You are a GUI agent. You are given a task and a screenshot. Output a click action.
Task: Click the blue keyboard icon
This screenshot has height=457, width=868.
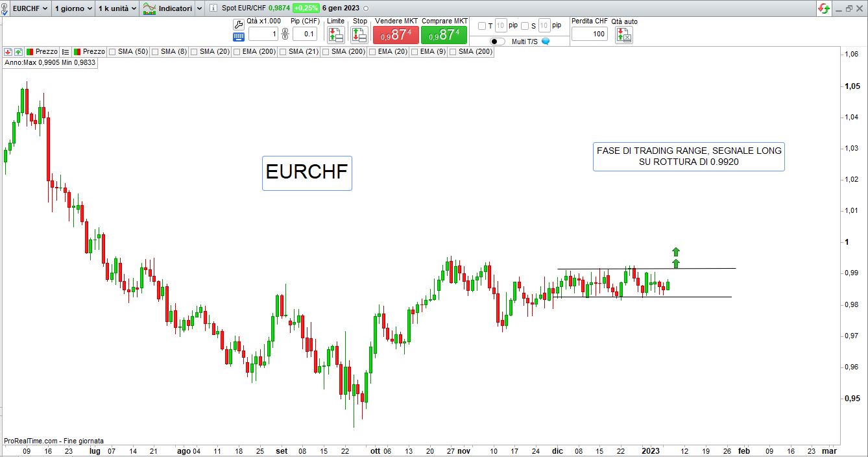tap(238, 36)
